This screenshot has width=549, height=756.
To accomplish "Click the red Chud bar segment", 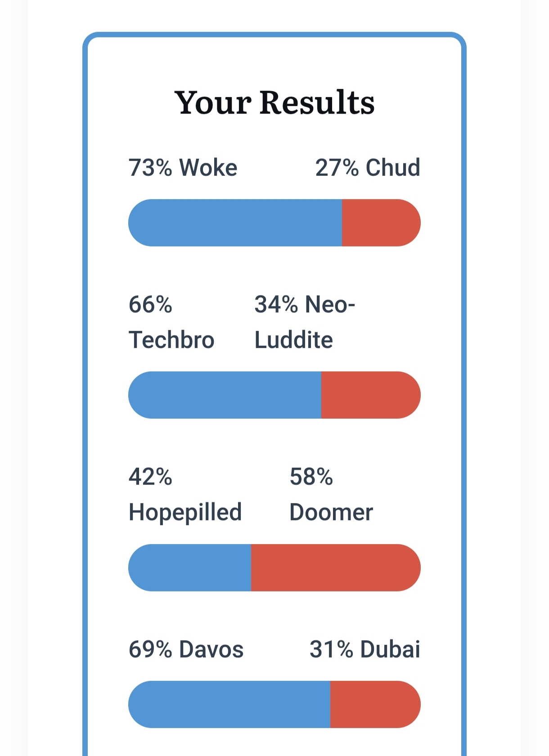I will coord(381,223).
